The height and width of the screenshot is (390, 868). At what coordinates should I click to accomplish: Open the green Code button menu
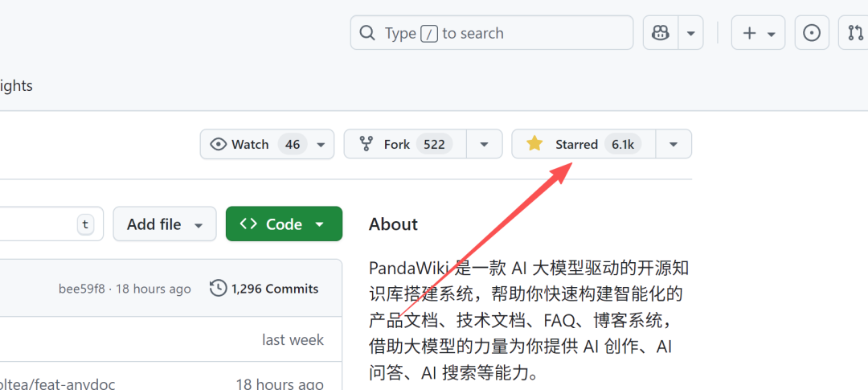click(284, 224)
